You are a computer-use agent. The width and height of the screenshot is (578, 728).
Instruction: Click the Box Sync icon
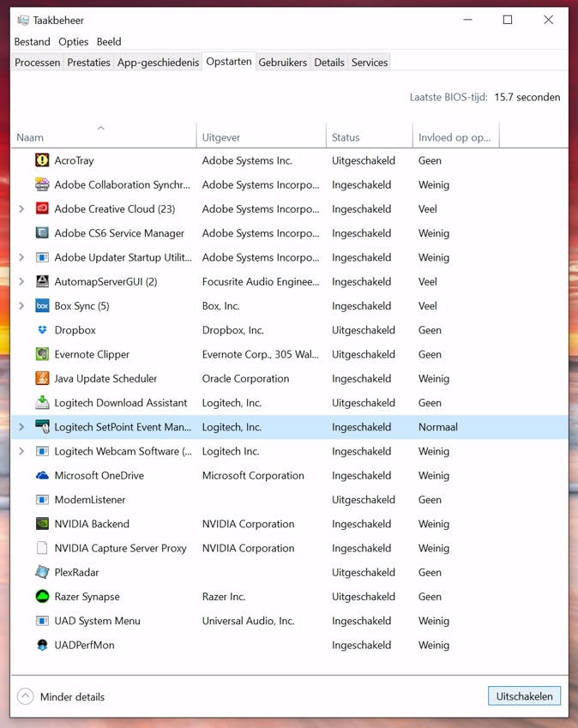click(42, 305)
